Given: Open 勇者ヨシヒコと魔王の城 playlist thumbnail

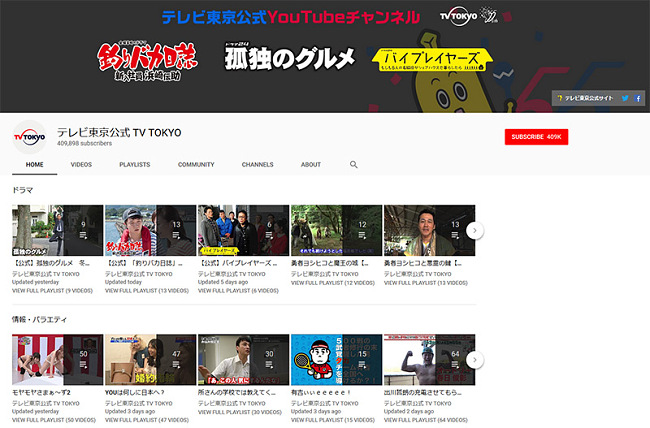Looking at the screenshot, I should coord(337,230).
